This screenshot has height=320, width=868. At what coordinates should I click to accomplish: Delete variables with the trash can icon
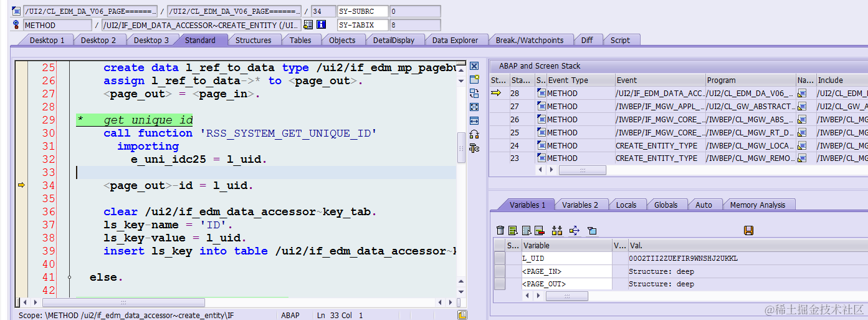[500, 231]
